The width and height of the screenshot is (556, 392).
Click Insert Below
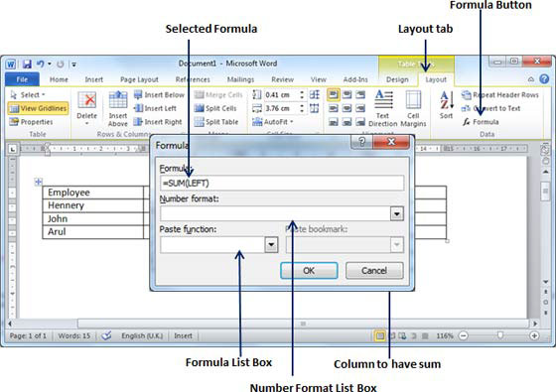pyautogui.click(x=159, y=94)
